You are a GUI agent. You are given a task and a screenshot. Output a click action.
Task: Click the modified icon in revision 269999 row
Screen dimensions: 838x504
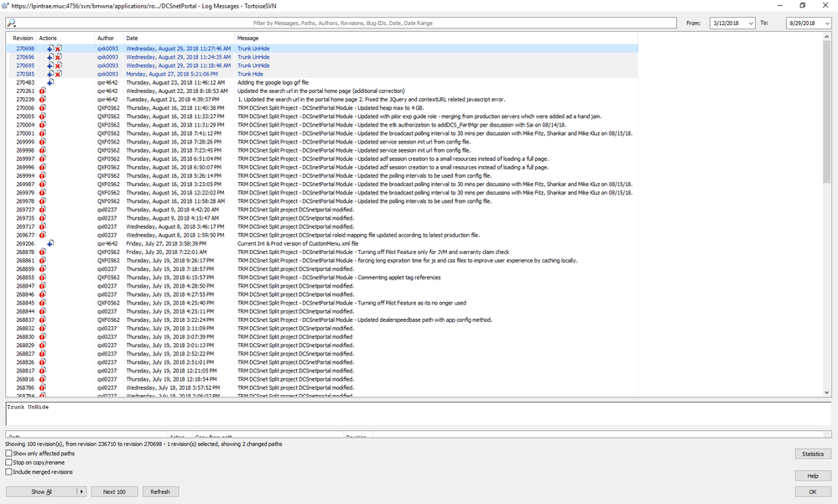42,143
